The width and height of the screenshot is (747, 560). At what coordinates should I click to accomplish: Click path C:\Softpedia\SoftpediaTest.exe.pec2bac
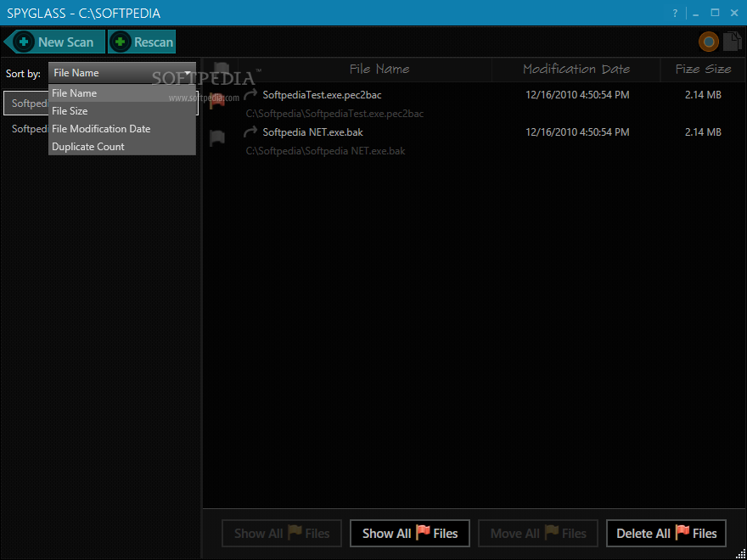pyautogui.click(x=334, y=114)
